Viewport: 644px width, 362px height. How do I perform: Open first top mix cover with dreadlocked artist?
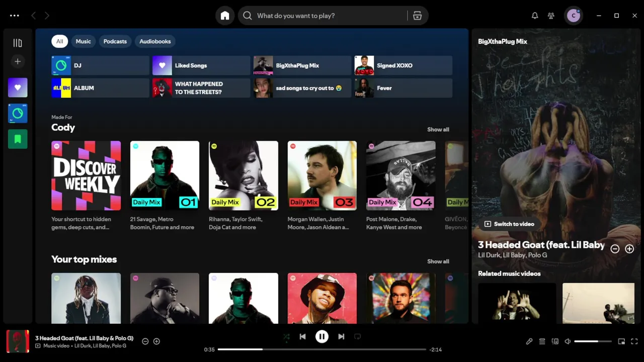(86, 298)
